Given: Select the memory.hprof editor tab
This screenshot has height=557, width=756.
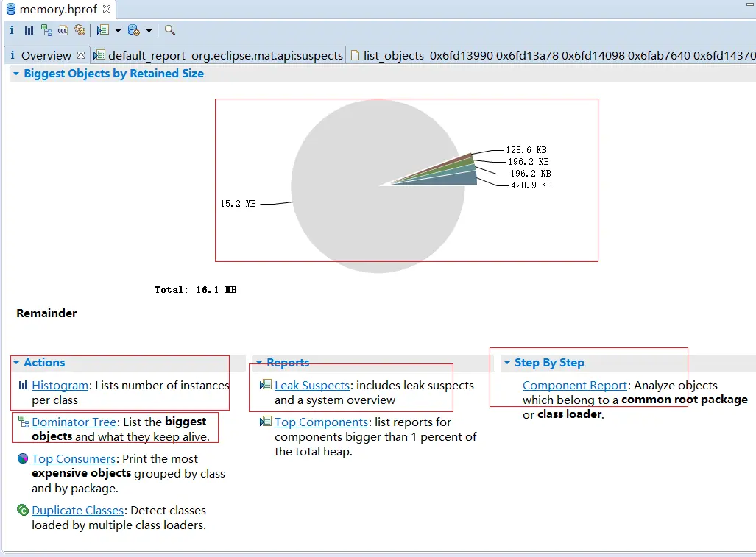Looking at the screenshot, I should click(x=58, y=9).
